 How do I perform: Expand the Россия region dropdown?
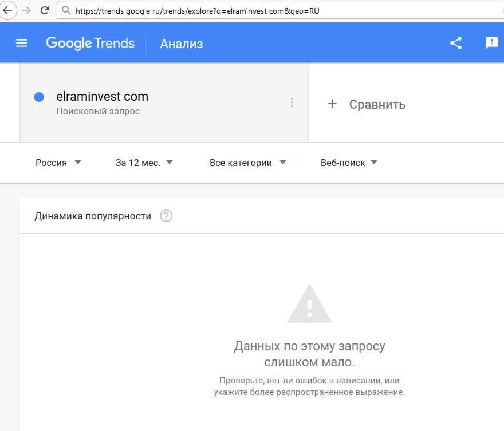(x=58, y=163)
